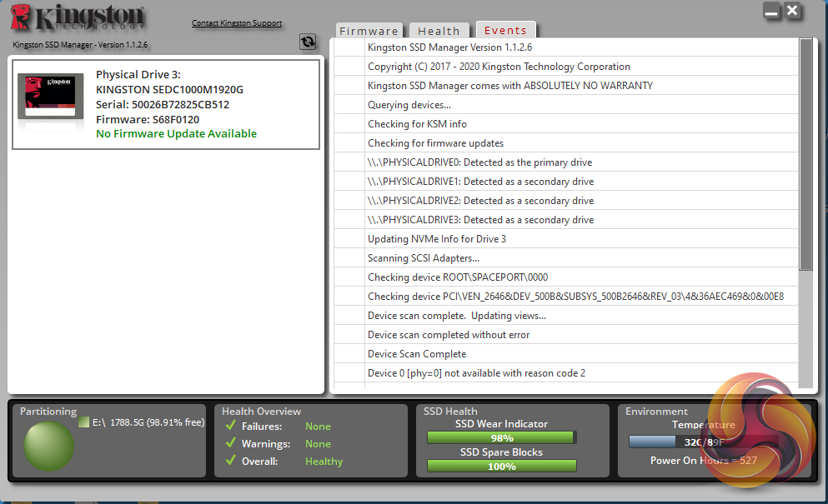Select 'Checking for firmware updates' event row

coord(566,143)
